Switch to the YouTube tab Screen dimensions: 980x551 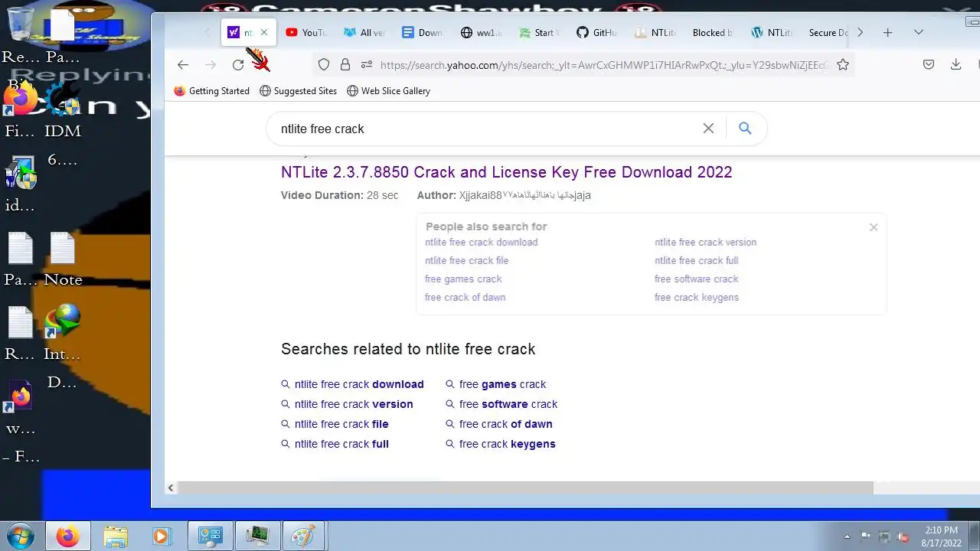click(x=305, y=32)
